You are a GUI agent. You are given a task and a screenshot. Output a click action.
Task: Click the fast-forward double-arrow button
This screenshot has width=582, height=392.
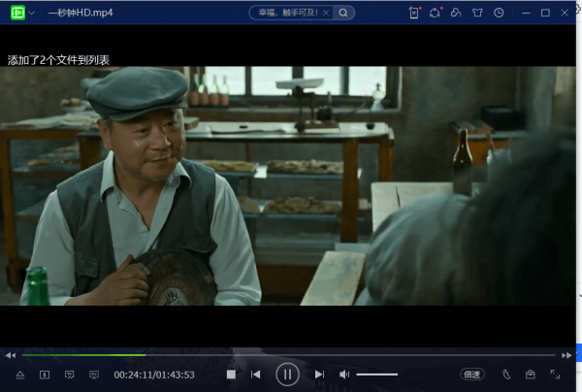(566, 355)
